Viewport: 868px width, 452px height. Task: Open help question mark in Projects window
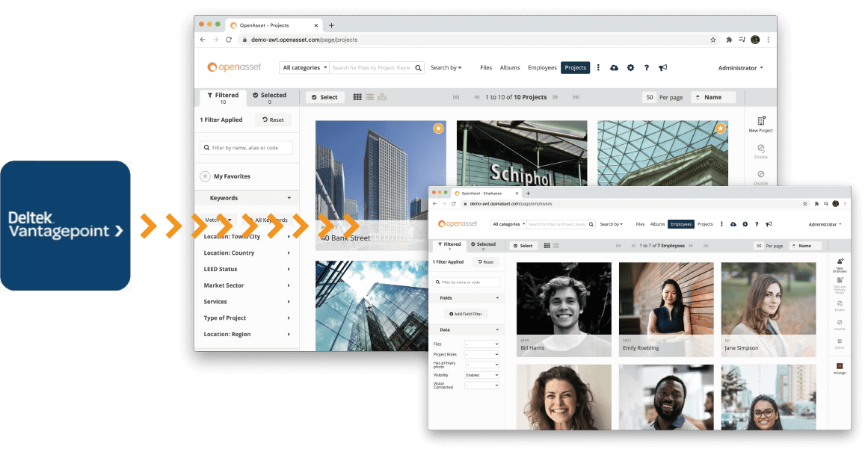coord(646,67)
